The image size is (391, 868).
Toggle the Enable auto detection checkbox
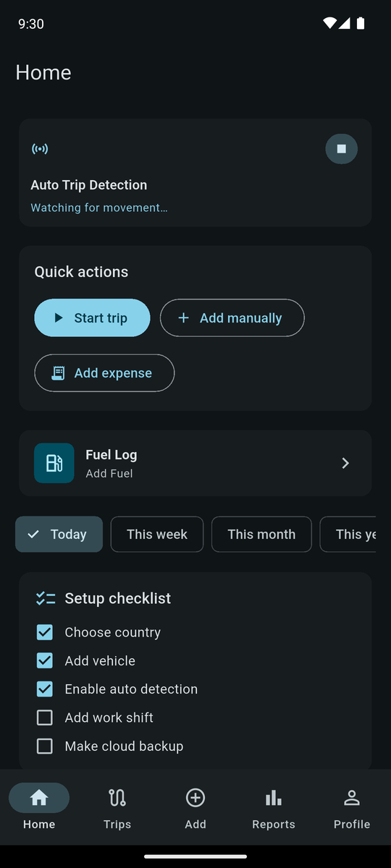45,689
